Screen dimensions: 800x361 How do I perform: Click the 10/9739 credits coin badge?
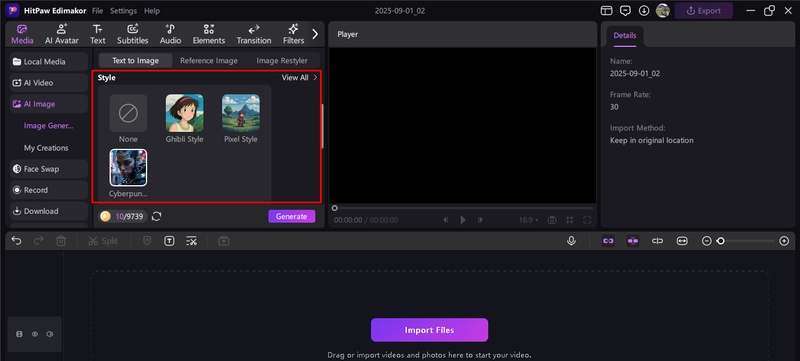(x=122, y=217)
